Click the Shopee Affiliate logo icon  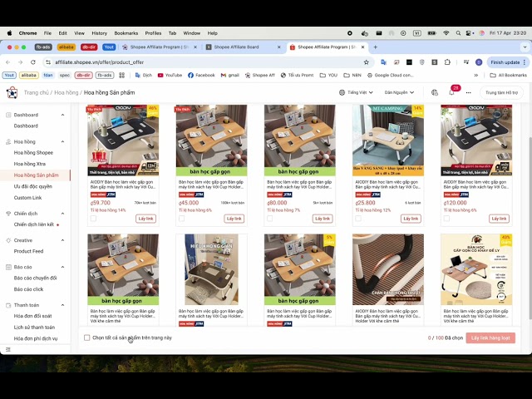[12, 92]
